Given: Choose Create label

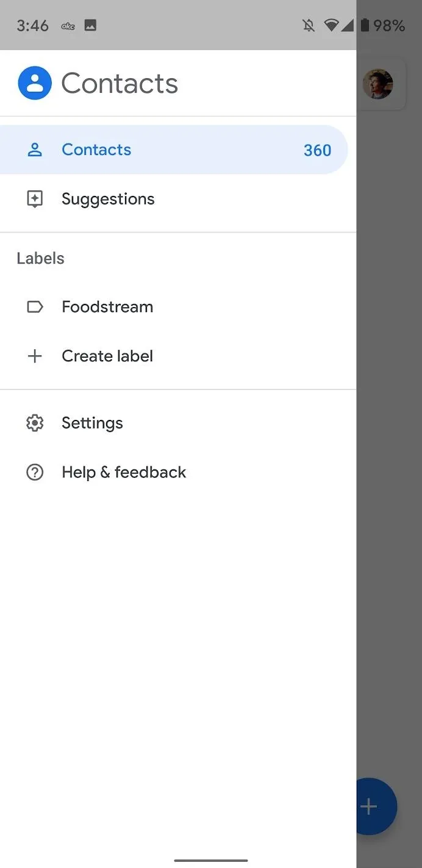Looking at the screenshot, I should tap(178, 356).
